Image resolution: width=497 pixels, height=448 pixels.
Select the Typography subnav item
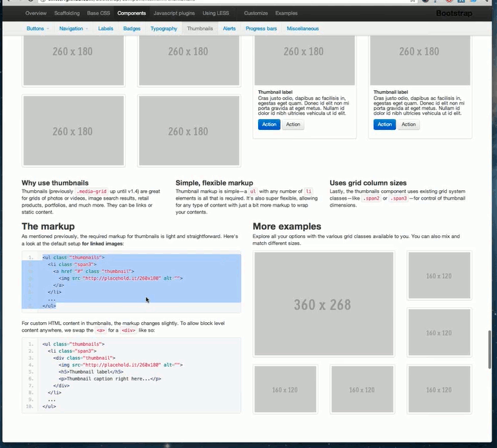pyautogui.click(x=164, y=29)
